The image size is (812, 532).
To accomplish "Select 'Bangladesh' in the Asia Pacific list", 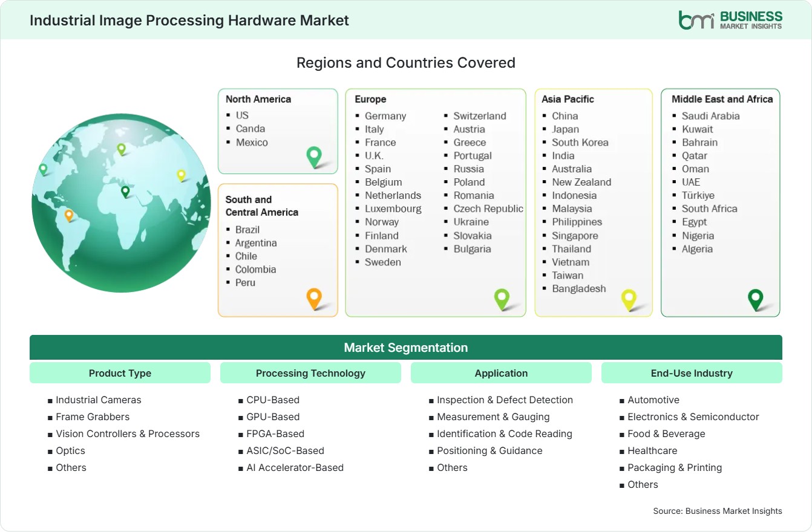I will (579, 288).
